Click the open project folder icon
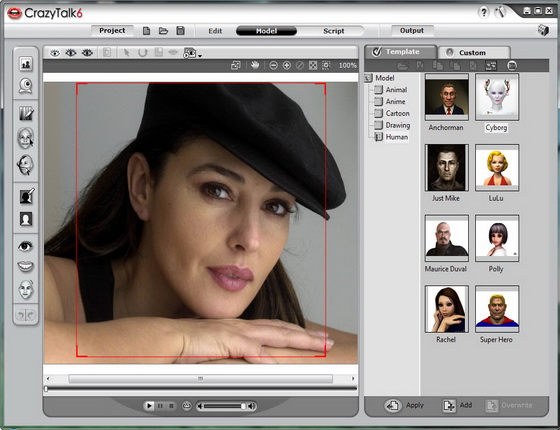 tap(163, 31)
